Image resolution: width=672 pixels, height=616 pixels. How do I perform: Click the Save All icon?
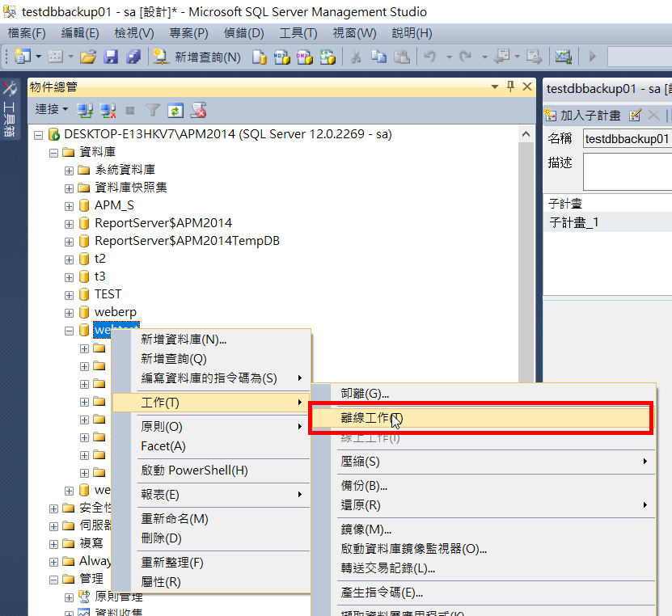[x=133, y=57]
